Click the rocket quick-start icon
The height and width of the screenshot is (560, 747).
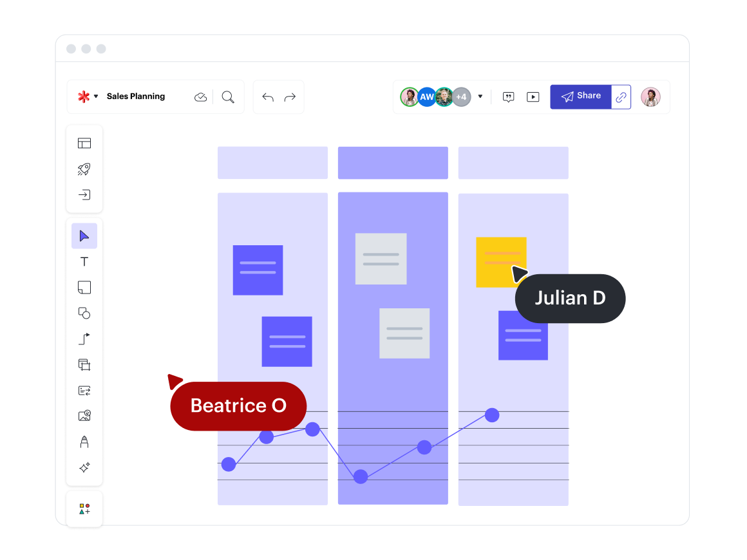[84, 169]
